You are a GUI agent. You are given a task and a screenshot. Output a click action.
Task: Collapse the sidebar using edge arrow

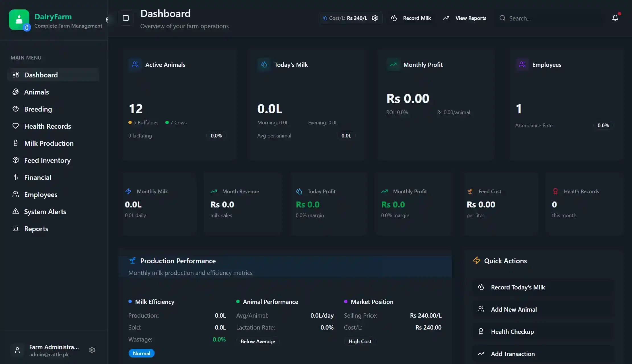(x=108, y=19)
